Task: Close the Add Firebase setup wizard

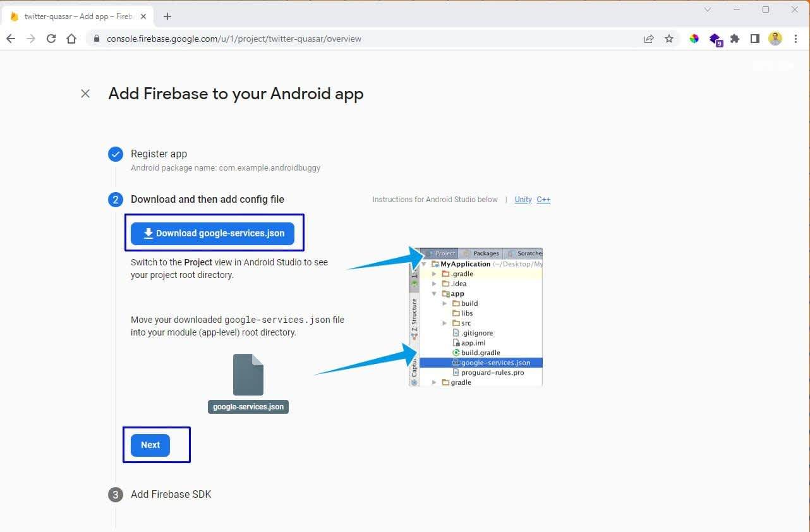Action: (x=85, y=94)
